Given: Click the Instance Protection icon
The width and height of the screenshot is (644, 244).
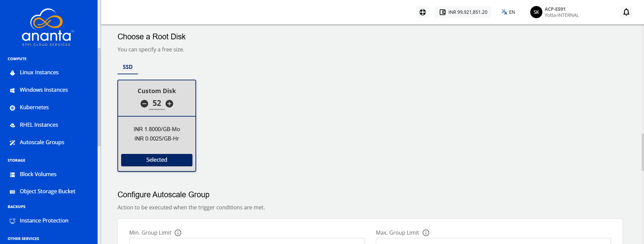Looking at the screenshot, I should point(12,221).
